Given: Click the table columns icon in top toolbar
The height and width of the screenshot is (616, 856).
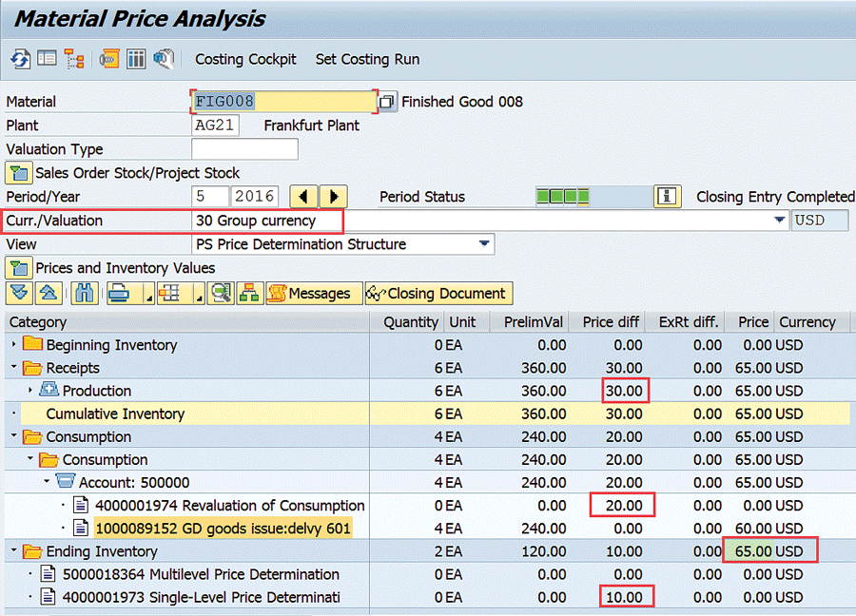Looking at the screenshot, I should tap(136, 59).
